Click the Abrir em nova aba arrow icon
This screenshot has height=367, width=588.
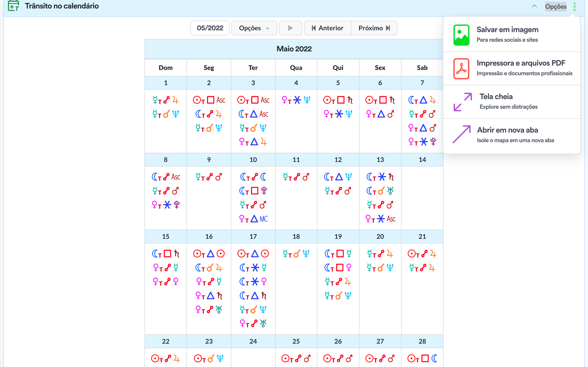point(461,135)
